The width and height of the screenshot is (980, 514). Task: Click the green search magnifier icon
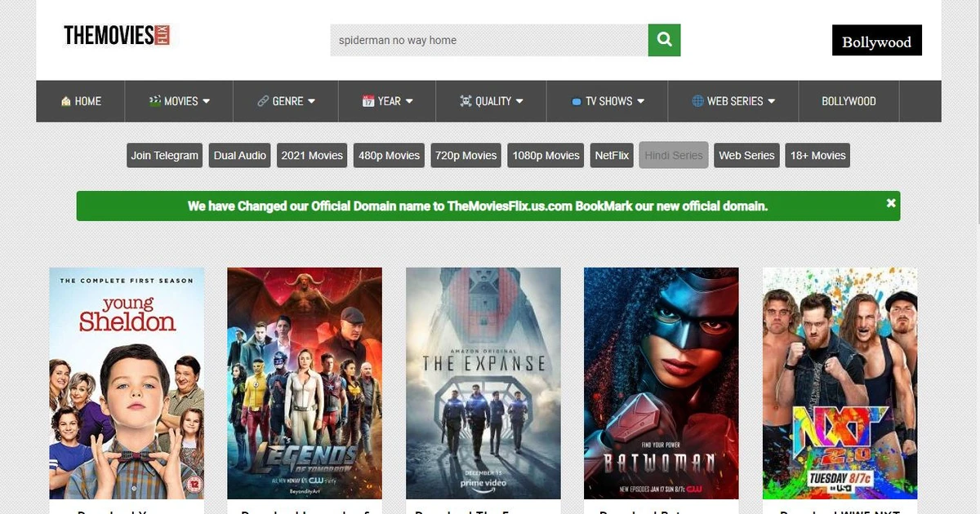(663, 39)
